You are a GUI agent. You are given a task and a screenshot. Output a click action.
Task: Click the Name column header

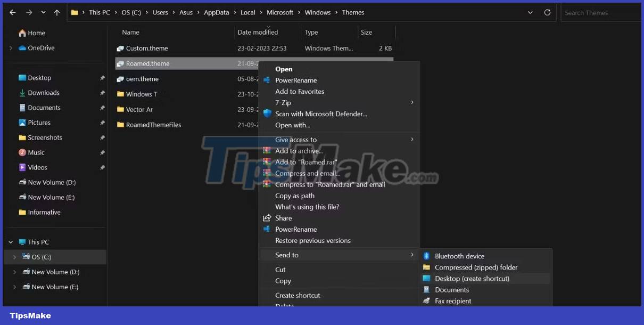point(130,32)
